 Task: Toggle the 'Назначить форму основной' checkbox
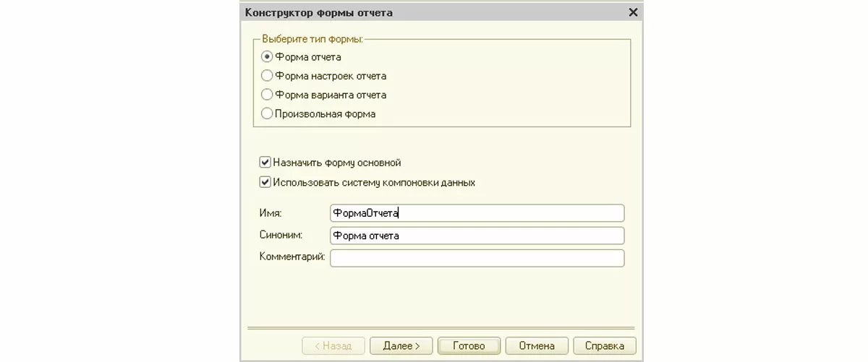265,163
